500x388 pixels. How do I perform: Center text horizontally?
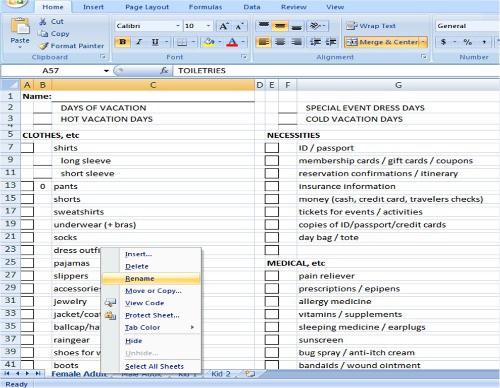tap(280, 42)
